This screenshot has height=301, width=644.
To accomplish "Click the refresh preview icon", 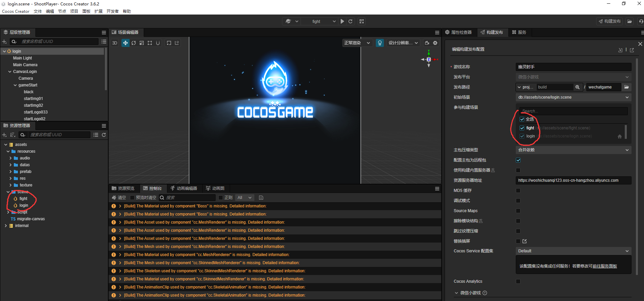I will click(351, 21).
